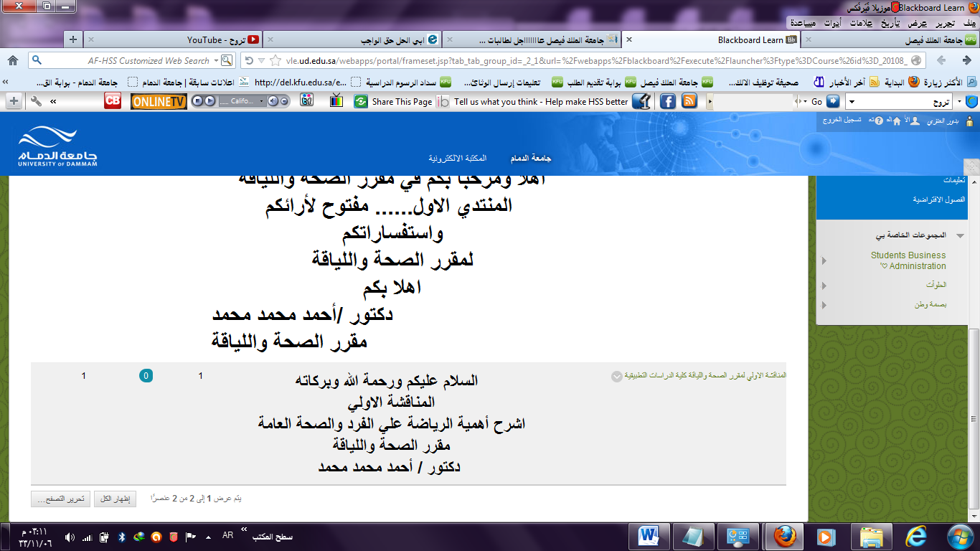The image size is (980, 551).
Task: Click the تسجيل الخروج logout link
Action: (841, 121)
